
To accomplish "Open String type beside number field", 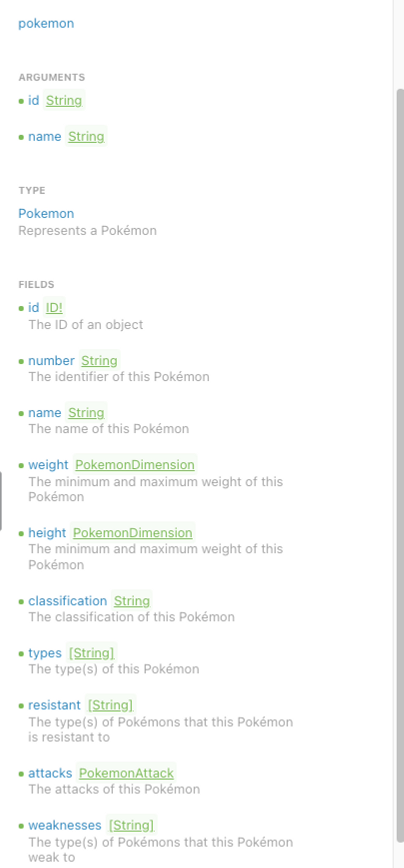I will click(99, 361).
